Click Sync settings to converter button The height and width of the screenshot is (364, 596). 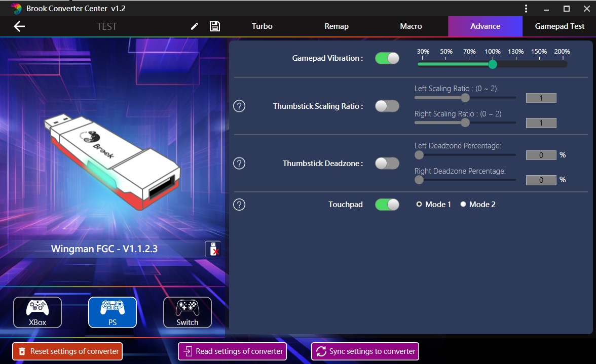click(365, 351)
